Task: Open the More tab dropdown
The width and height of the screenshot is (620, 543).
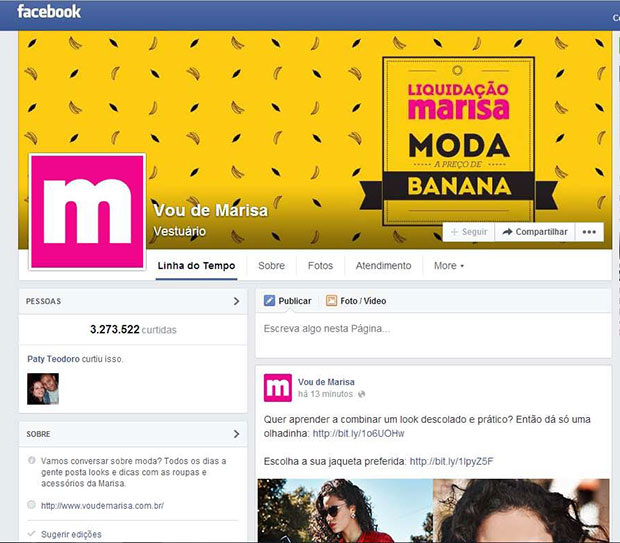Action: pyautogui.click(x=449, y=266)
